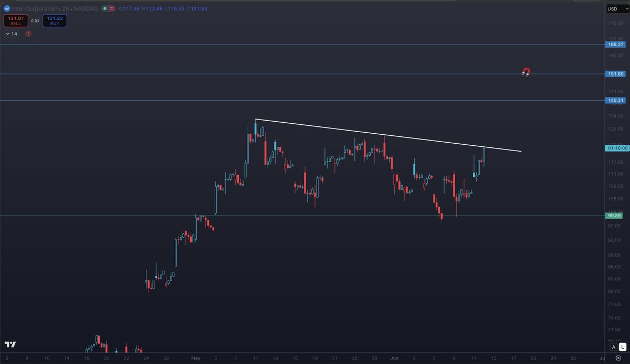The image size is (630, 364).
Task: Toggle the log scale L button
Action: 622,347
